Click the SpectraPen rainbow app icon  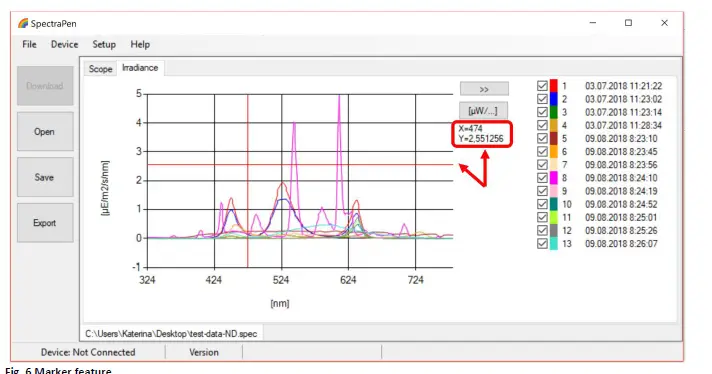point(23,23)
